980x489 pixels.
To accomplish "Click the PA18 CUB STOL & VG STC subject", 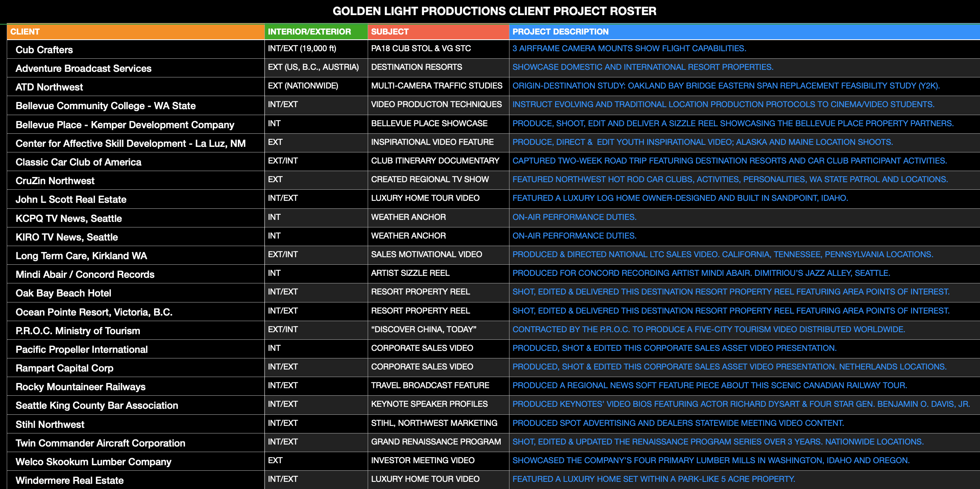I will pos(421,48).
